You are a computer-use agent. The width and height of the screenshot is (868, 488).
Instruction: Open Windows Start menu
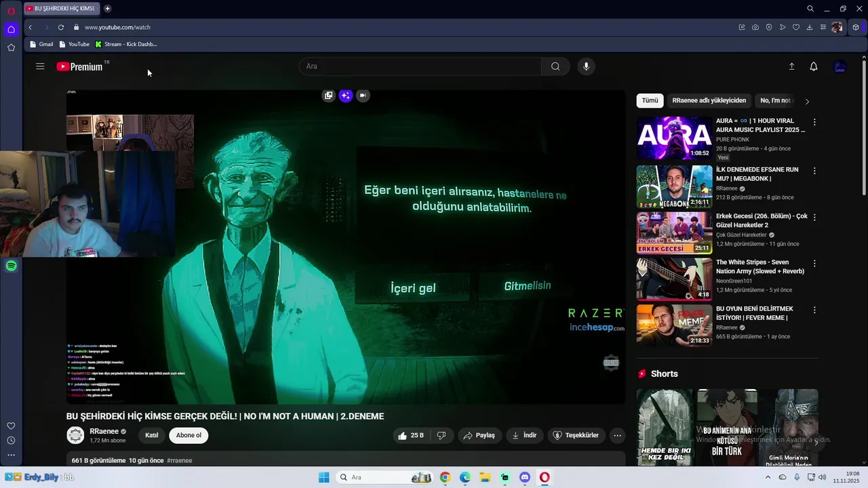324,477
